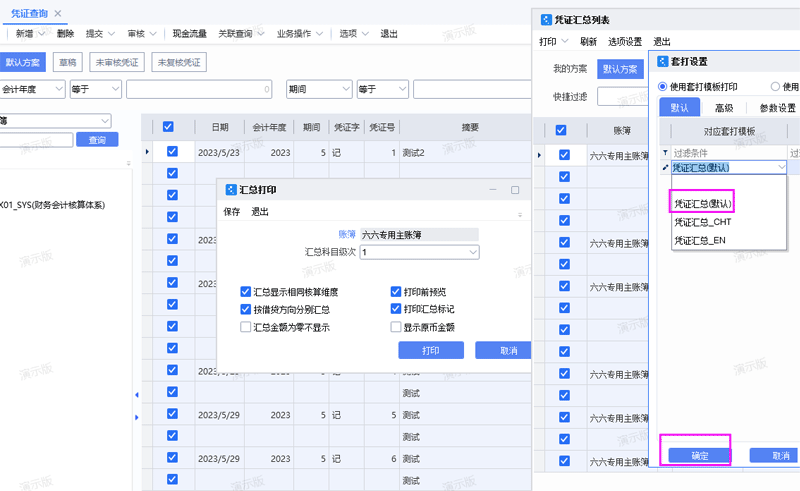800x491 pixels.
Task: Click the 快捷过滤 input field
Action: pos(622,96)
